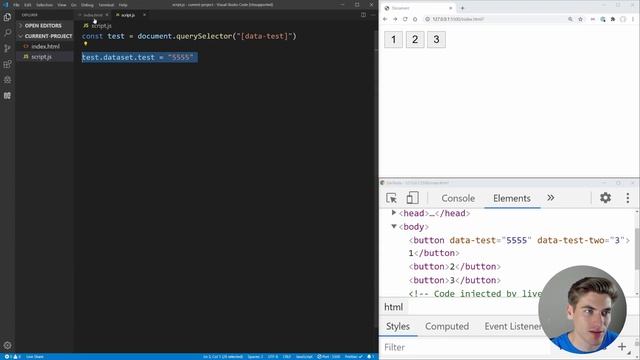Viewport: 640px width, 360px height.
Task: Switch to the index.html editor tab
Action: tap(93, 15)
